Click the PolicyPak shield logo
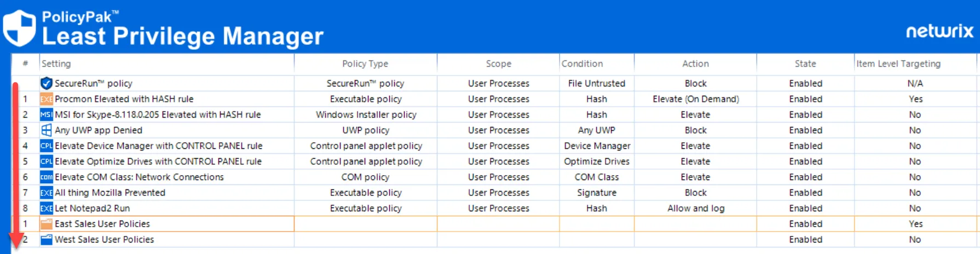Image resolution: width=980 pixels, height=254 pixels. (x=19, y=27)
